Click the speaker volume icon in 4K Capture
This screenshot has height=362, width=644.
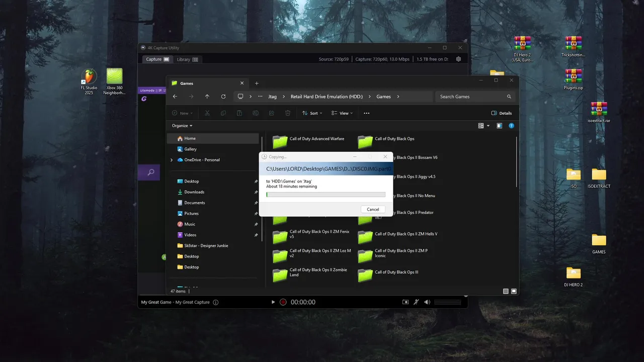click(x=427, y=302)
